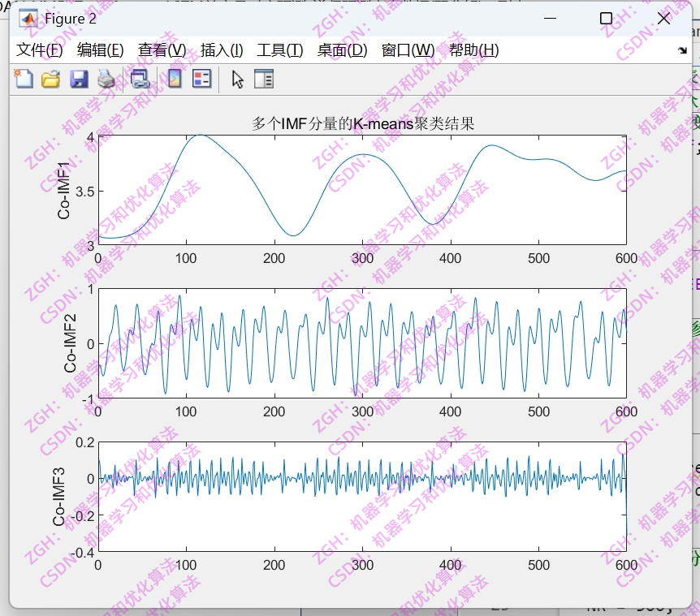The width and height of the screenshot is (700, 616).
Task: Click y-axis tick 0.2 on the Co-IMF3 plot
Action: pos(84,443)
